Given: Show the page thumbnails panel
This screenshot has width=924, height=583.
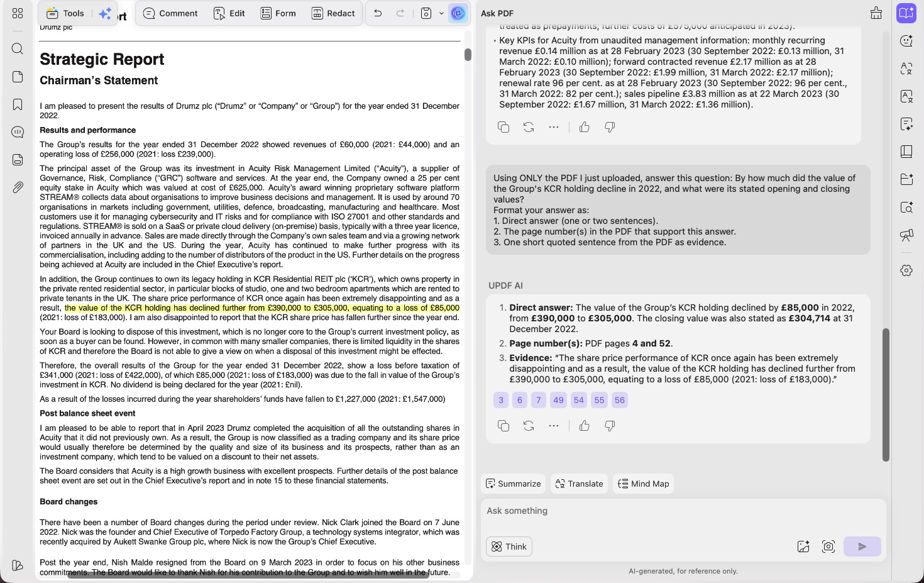Looking at the screenshot, I should [18, 77].
